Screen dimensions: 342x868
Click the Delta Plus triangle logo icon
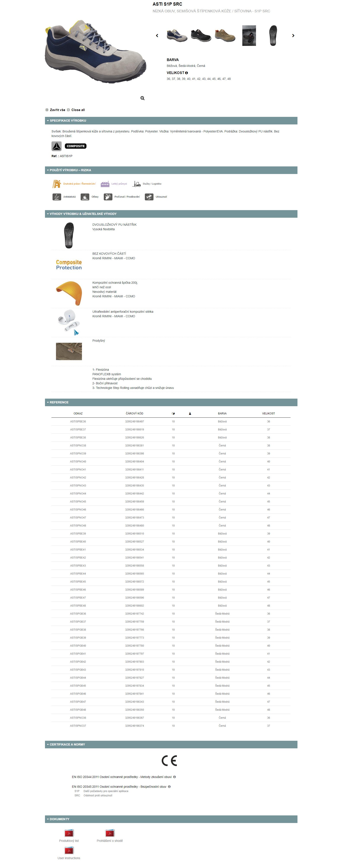(57, 146)
